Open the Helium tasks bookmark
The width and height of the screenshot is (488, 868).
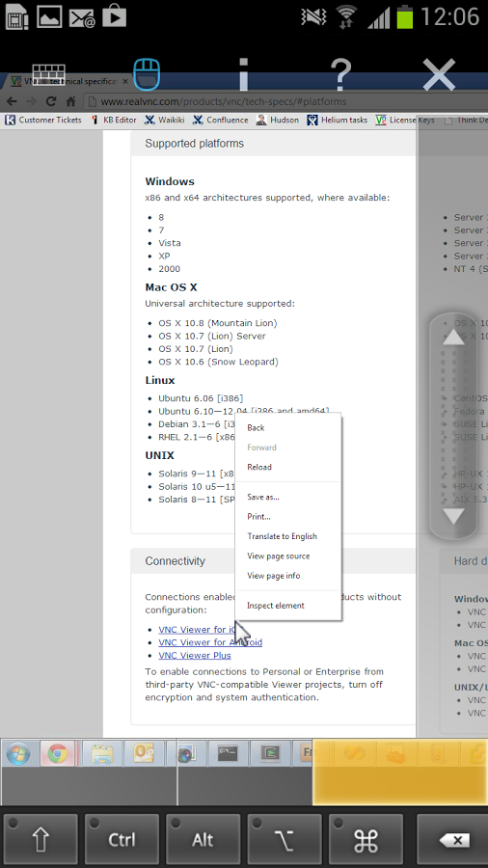pyautogui.click(x=337, y=120)
